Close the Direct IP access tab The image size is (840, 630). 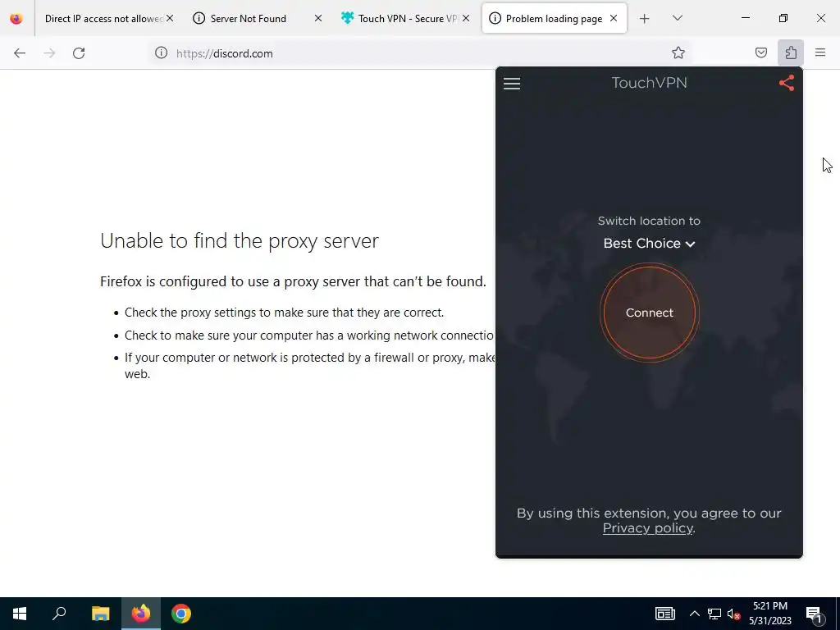170,18
